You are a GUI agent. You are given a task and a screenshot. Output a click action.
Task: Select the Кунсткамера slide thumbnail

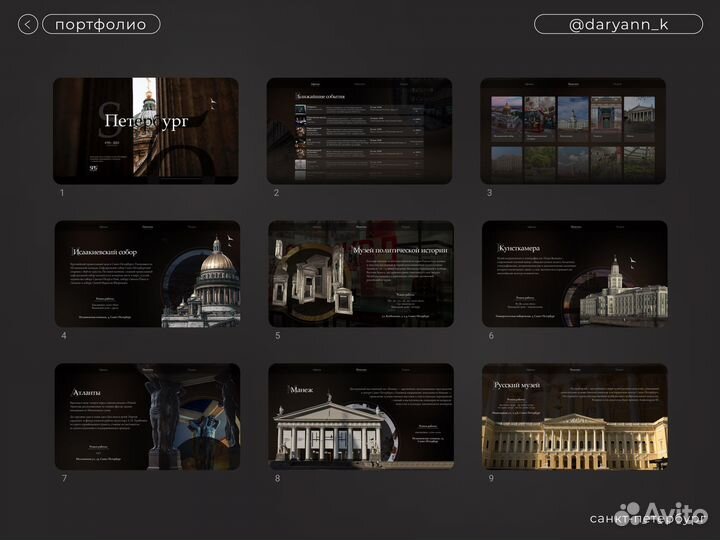573,274
